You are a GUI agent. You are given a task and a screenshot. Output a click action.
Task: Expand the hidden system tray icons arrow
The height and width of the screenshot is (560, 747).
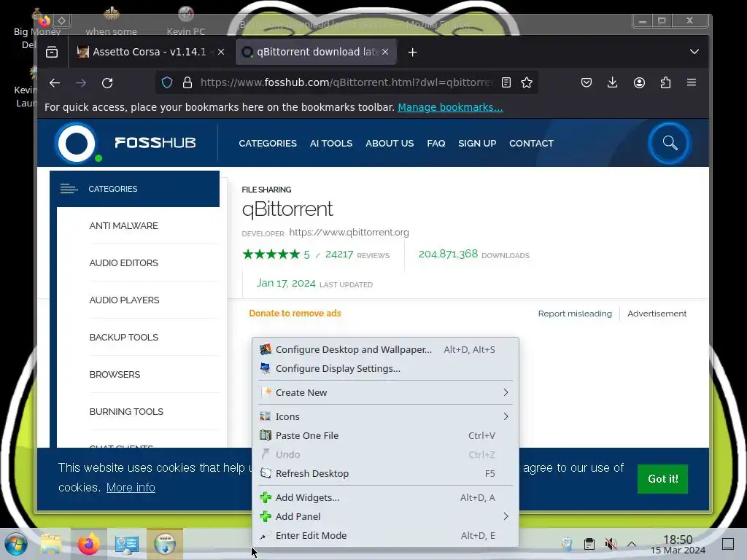(632, 544)
